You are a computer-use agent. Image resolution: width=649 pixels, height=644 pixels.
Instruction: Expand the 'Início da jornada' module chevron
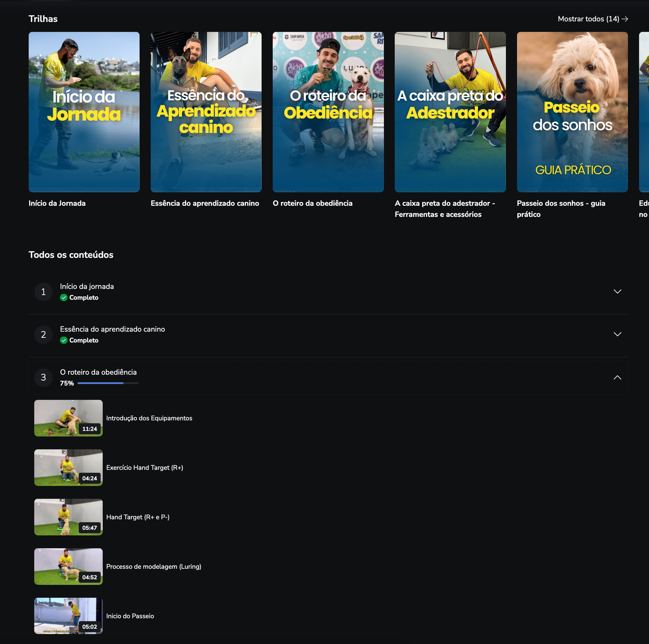(x=617, y=292)
